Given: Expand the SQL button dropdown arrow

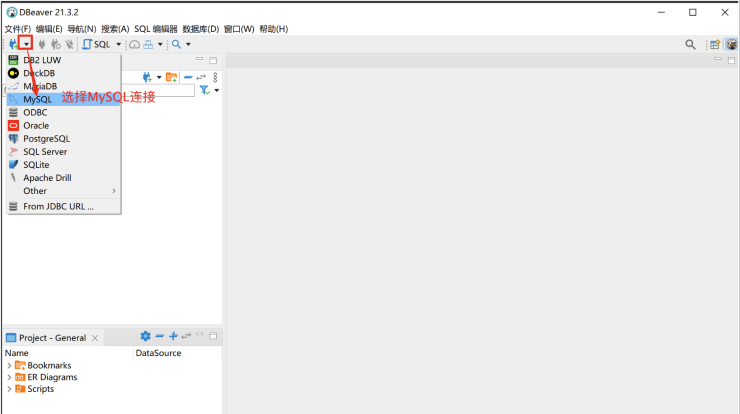Looking at the screenshot, I should coord(118,44).
